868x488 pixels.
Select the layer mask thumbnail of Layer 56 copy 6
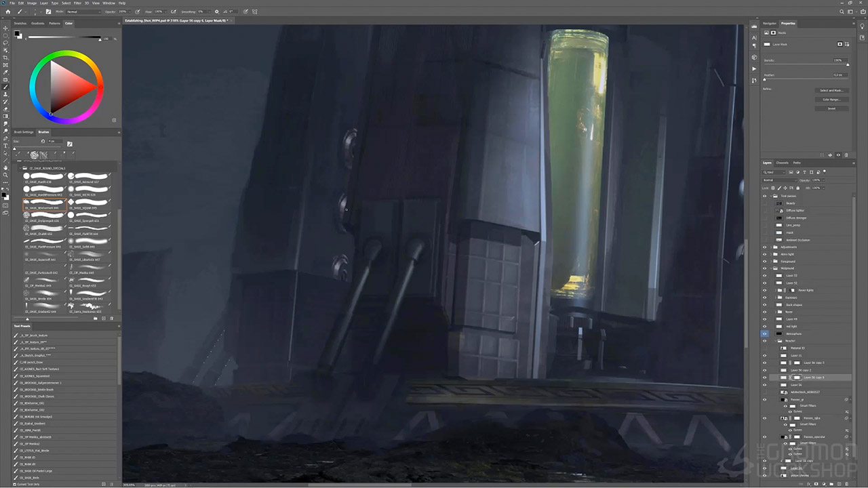point(797,378)
